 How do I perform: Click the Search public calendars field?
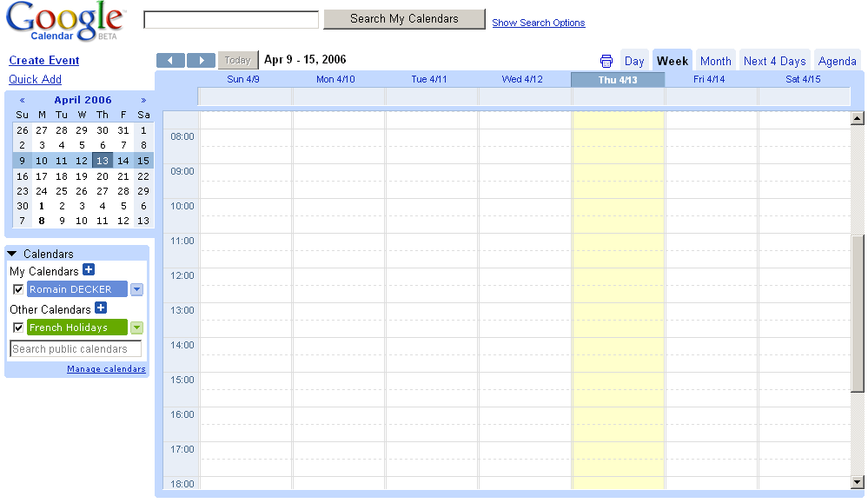[76, 349]
